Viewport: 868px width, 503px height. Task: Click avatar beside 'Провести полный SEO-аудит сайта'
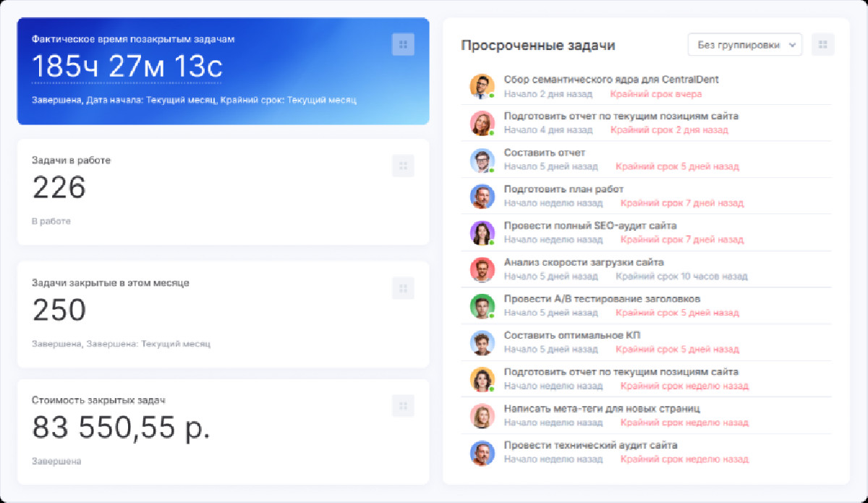(481, 232)
